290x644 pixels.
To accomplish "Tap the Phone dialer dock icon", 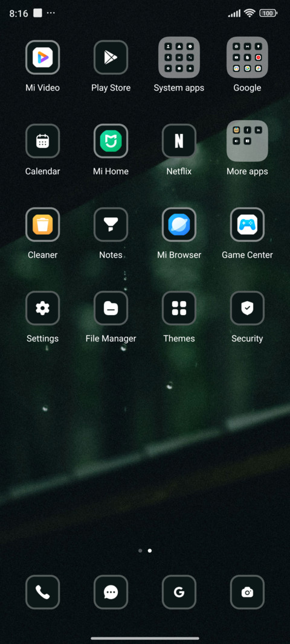I will [x=42, y=592].
